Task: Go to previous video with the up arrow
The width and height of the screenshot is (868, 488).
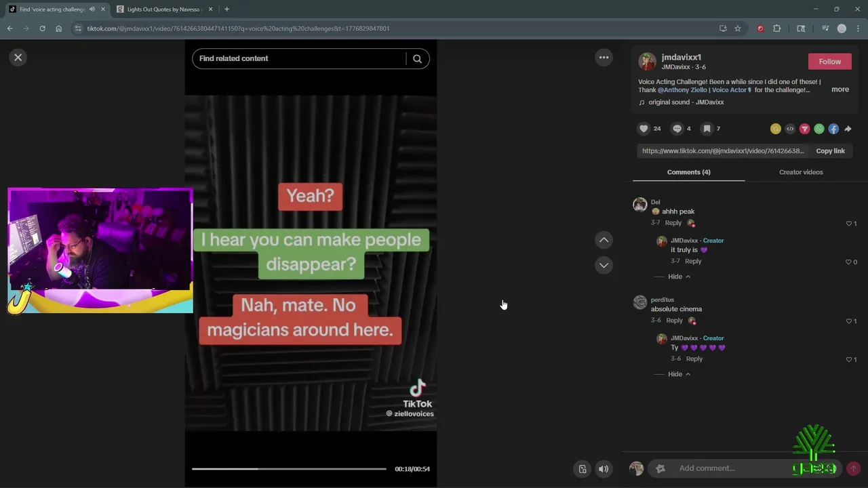Action: pyautogui.click(x=604, y=240)
